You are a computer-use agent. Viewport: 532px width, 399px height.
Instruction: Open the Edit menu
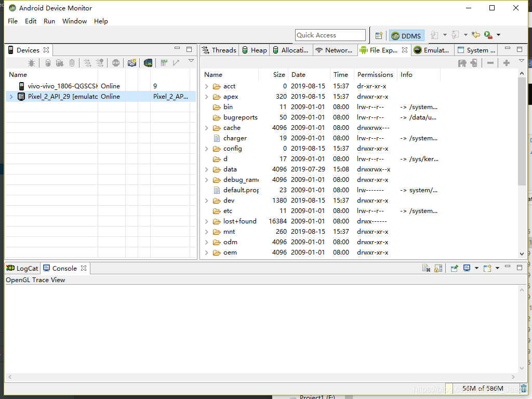tap(31, 21)
